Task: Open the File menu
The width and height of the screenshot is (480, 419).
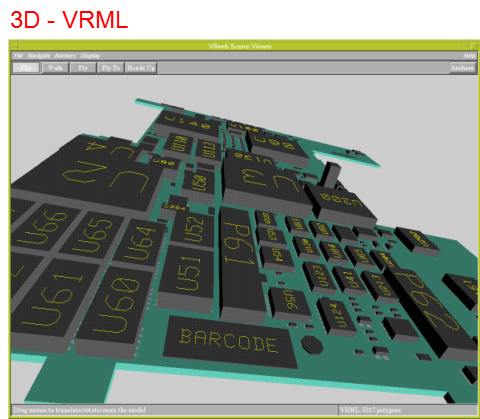Action: 19,56
